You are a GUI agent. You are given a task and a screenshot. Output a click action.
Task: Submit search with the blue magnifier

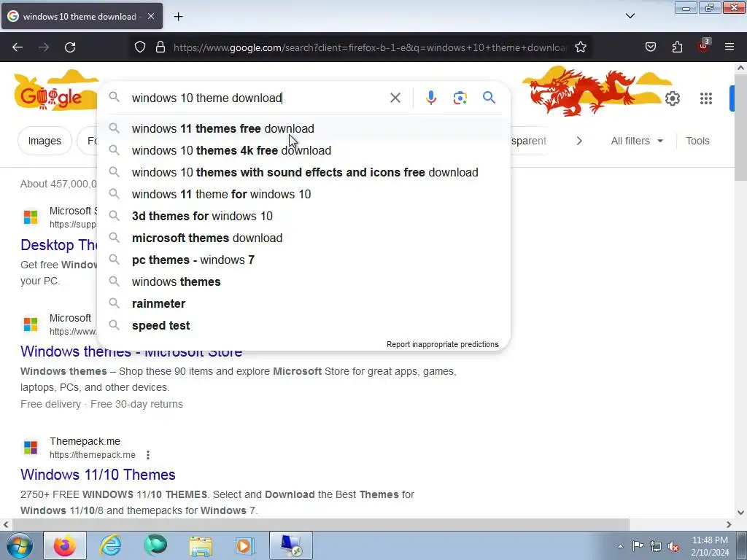click(x=489, y=98)
